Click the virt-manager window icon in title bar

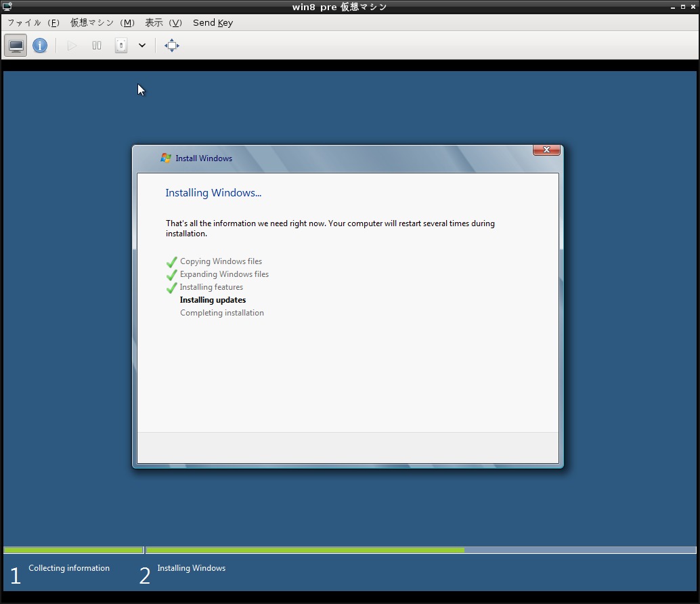[7, 7]
